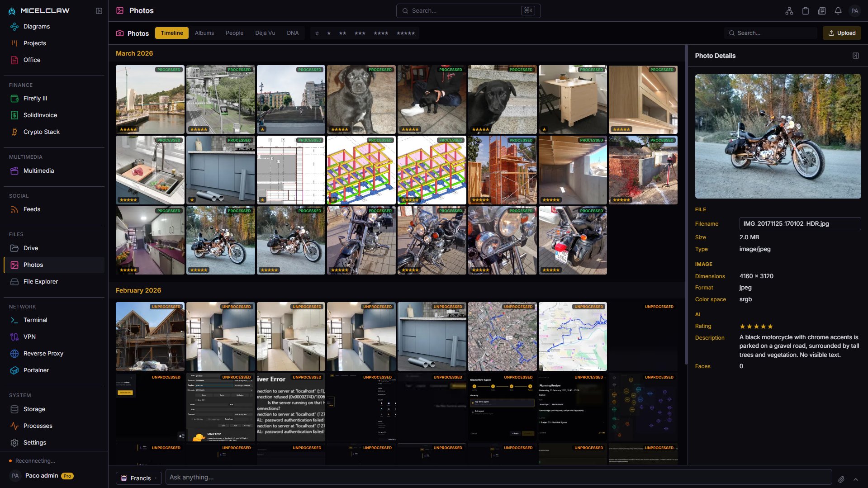This screenshot has width=868, height=488.
Task: Open the clipboard icon in the header
Action: pyautogui.click(x=805, y=10)
